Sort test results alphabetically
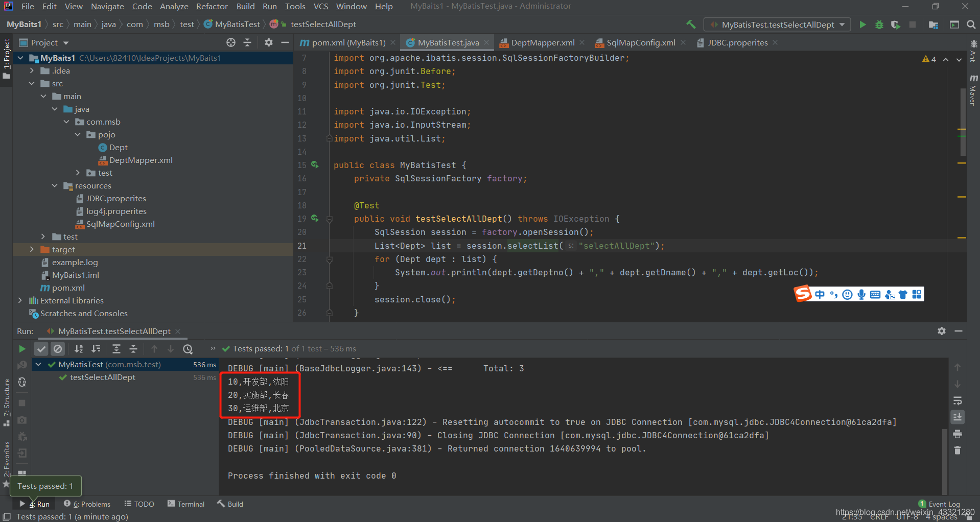 [79, 349]
